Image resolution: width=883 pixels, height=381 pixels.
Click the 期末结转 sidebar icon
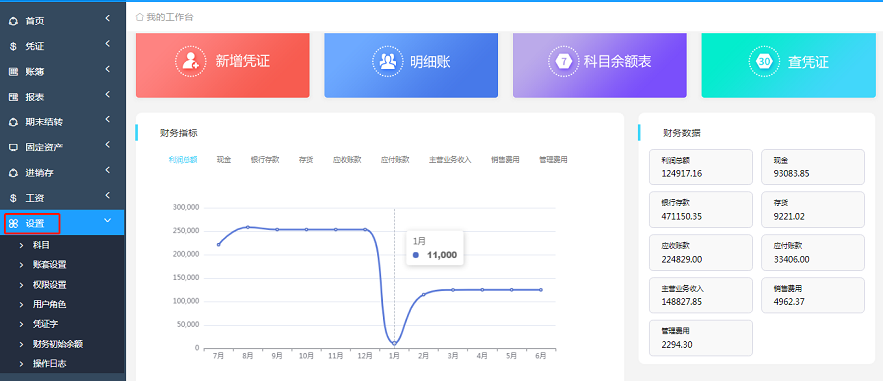point(14,123)
